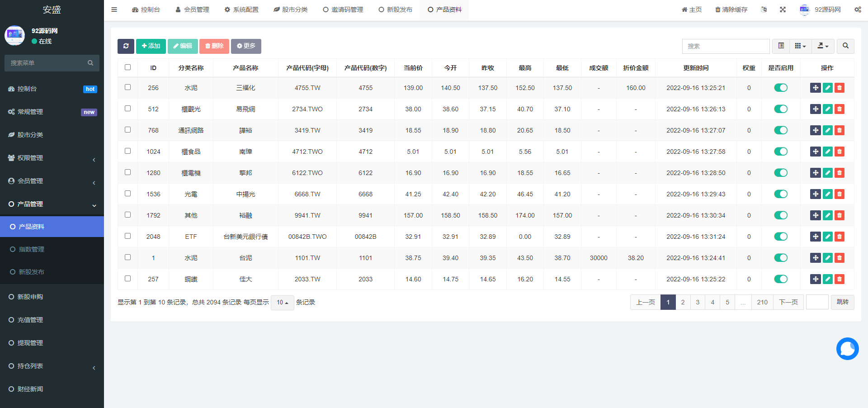Check the select-all checkbox in table header
Screen dimensions: 868x408
click(127, 67)
